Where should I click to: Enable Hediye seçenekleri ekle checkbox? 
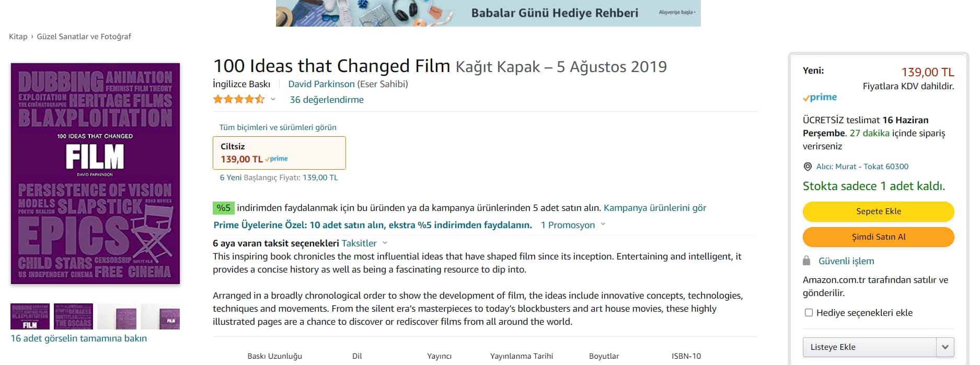coord(809,313)
